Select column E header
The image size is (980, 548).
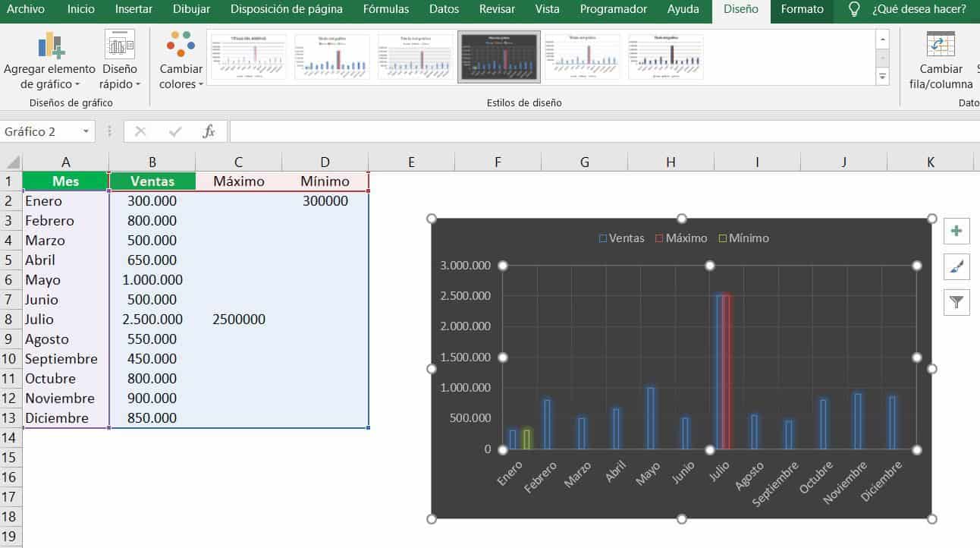pyautogui.click(x=411, y=162)
